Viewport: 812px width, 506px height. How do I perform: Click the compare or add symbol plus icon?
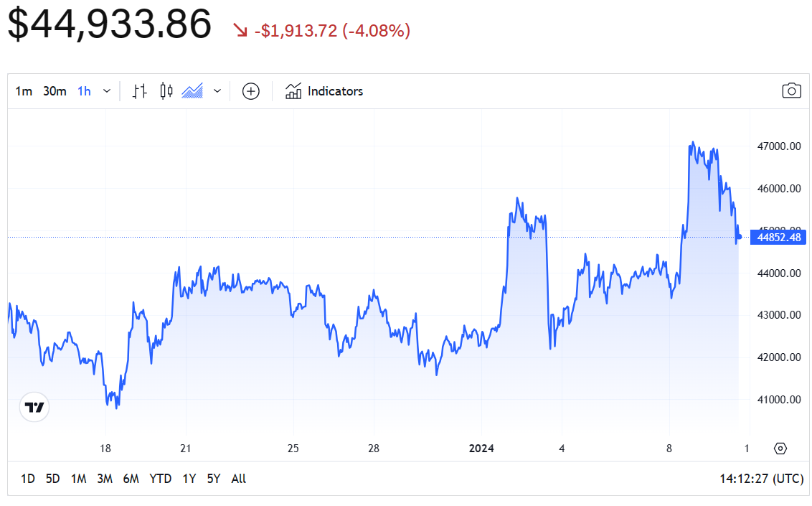tap(250, 91)
